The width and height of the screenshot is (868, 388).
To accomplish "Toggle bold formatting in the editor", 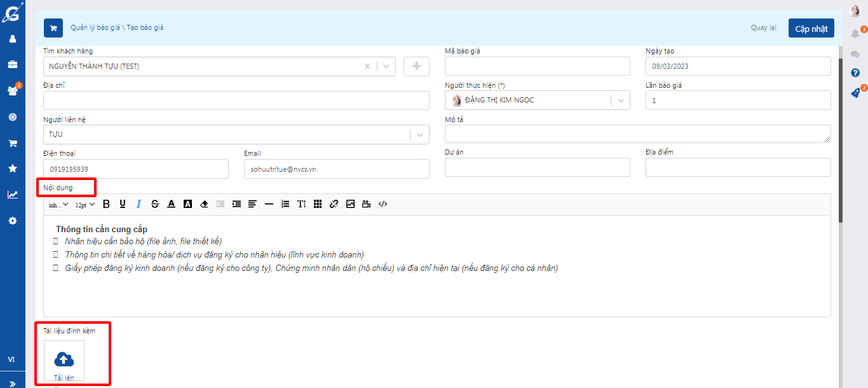I will [106, 204].
